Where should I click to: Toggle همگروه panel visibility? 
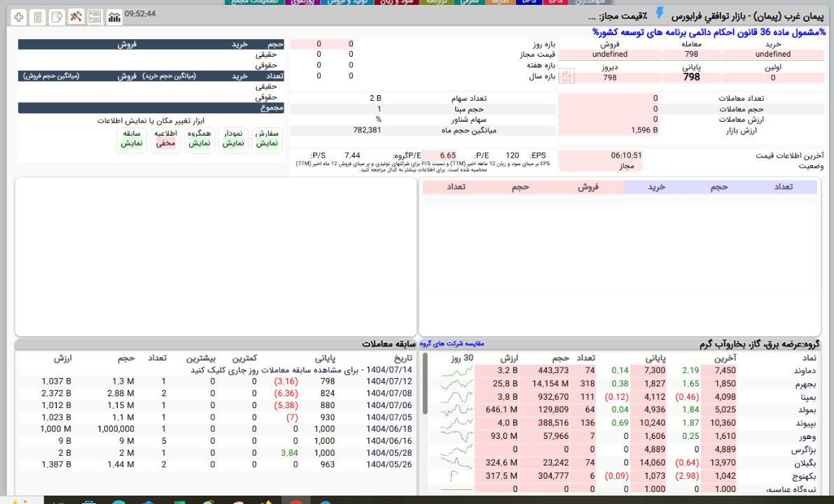(200, 137)
